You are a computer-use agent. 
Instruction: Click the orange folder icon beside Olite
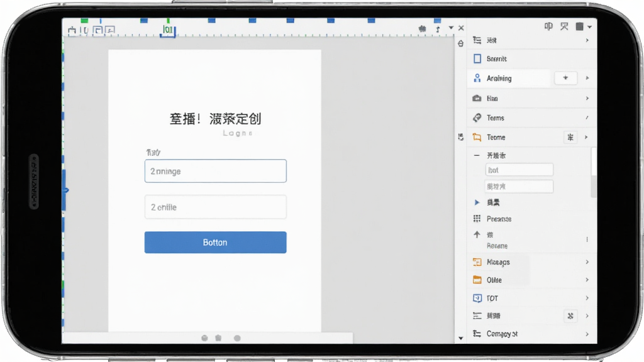click(x=477, y=280)
